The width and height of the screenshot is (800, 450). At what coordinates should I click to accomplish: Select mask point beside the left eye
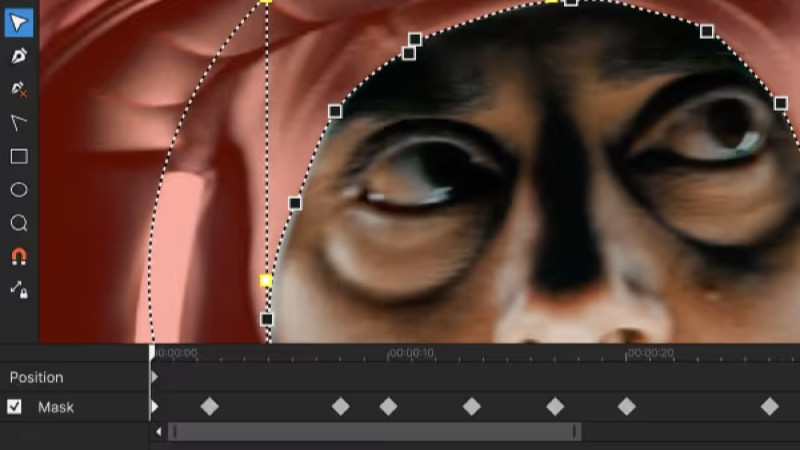point(295,204)
